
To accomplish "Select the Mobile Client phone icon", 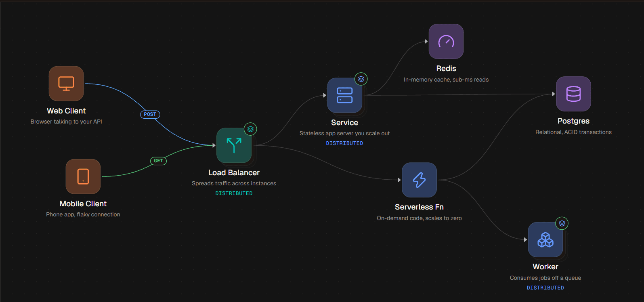I will point(83,176).
